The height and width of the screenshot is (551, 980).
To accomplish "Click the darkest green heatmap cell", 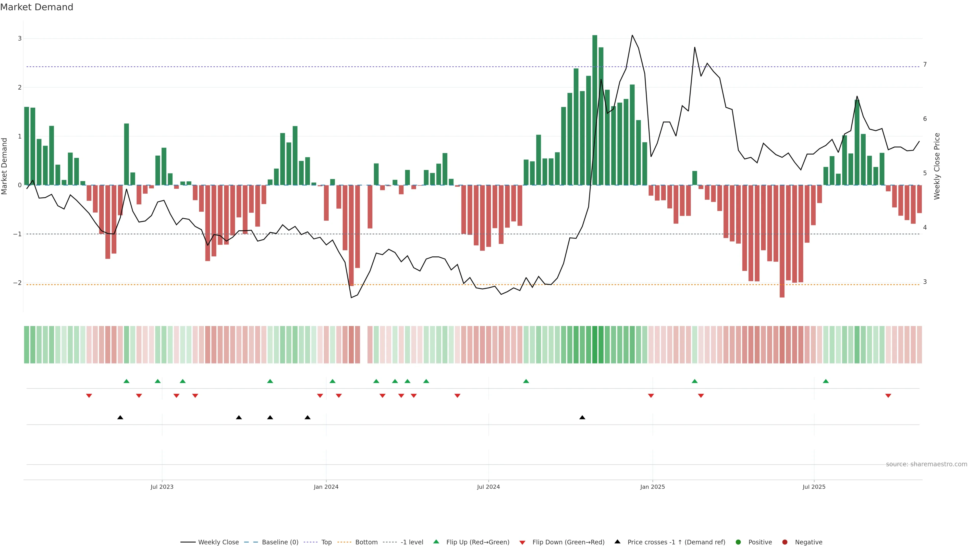I will pos(595,345).
